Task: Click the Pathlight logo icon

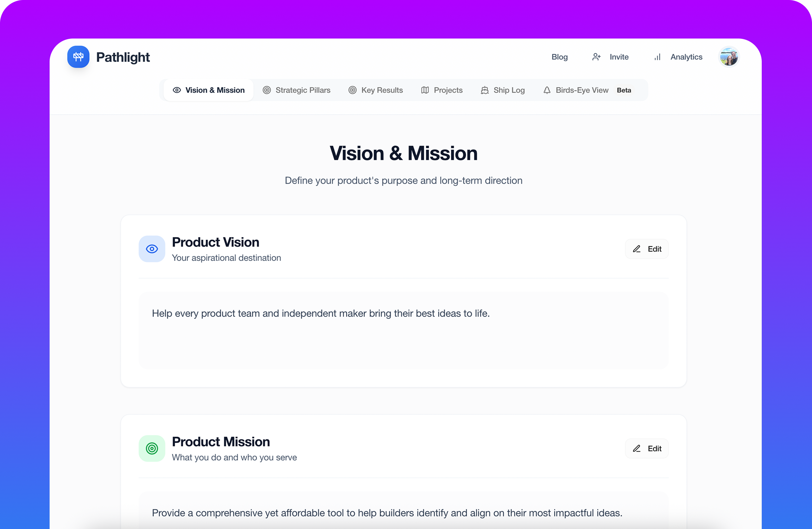Action: [78, 56]
